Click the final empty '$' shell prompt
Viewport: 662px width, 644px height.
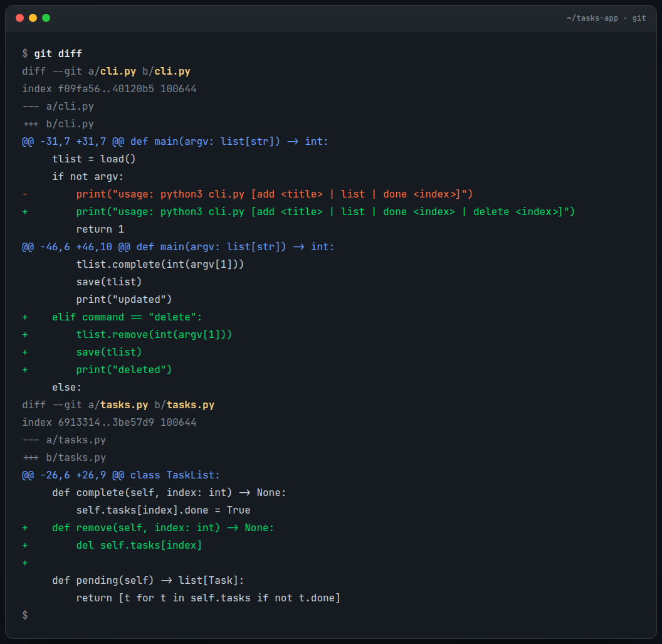[25, 616]
